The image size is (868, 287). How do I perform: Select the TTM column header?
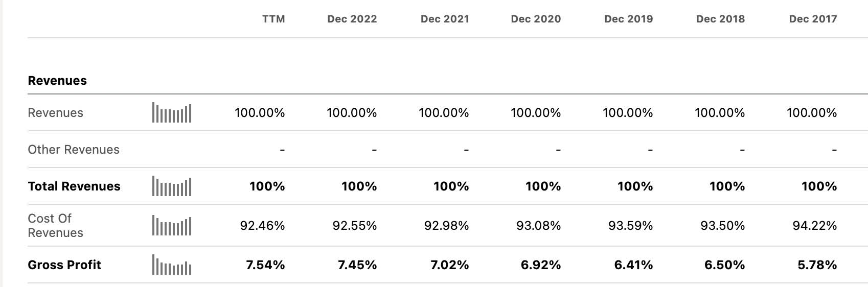coord(273,19)
